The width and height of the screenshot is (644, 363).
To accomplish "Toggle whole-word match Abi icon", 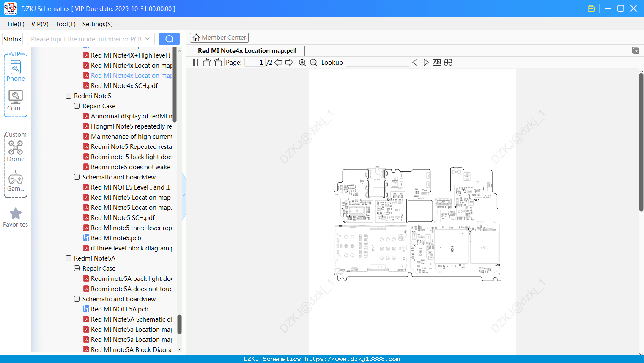I will [x=437, y=63].
